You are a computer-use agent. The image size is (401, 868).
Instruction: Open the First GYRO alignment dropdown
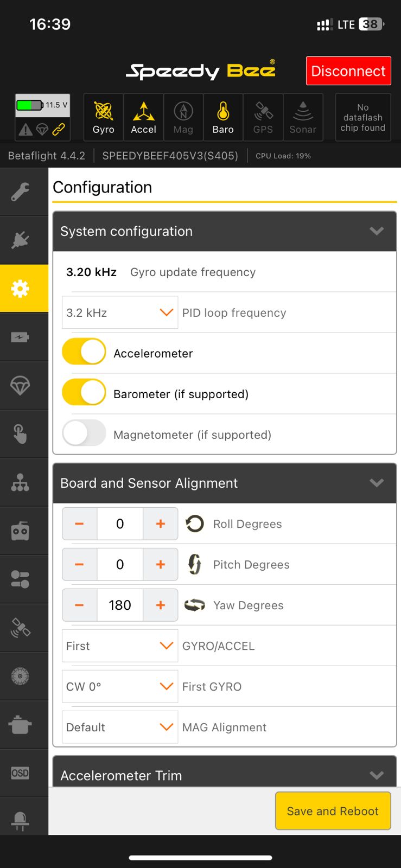click(x=120, y=686)
